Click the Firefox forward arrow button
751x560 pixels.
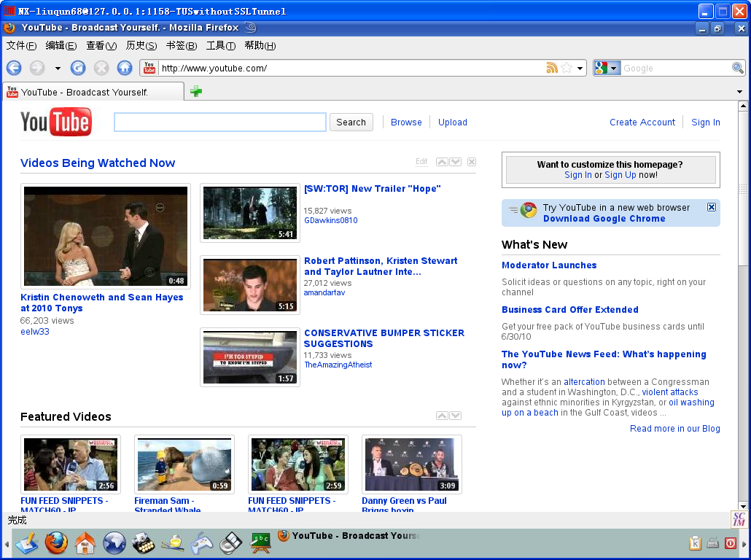(37, 68)
